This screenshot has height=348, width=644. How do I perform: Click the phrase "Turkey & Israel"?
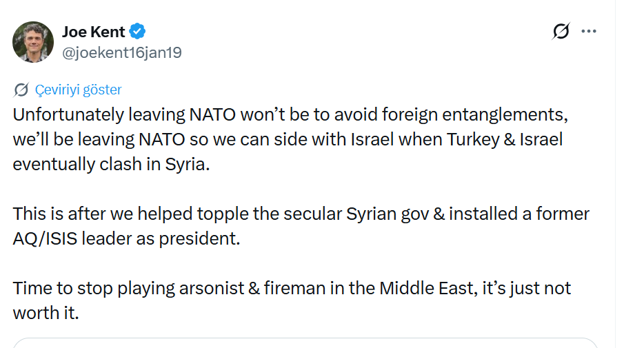click(504, 139)
